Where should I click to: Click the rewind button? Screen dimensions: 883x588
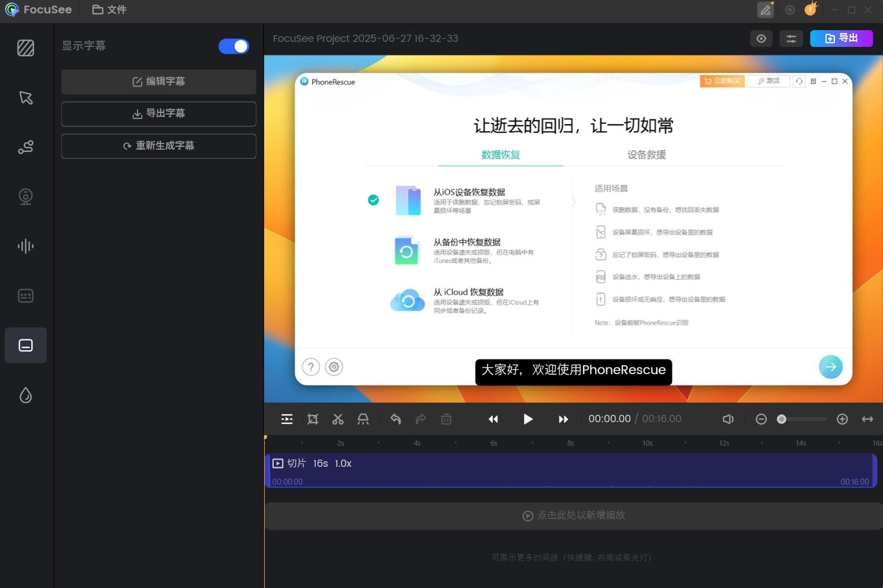coord(493,419)
